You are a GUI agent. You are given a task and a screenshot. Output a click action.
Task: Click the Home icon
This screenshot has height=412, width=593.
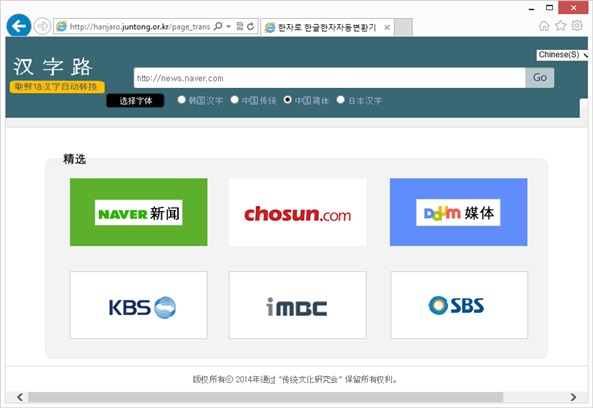tap(544, 26)
